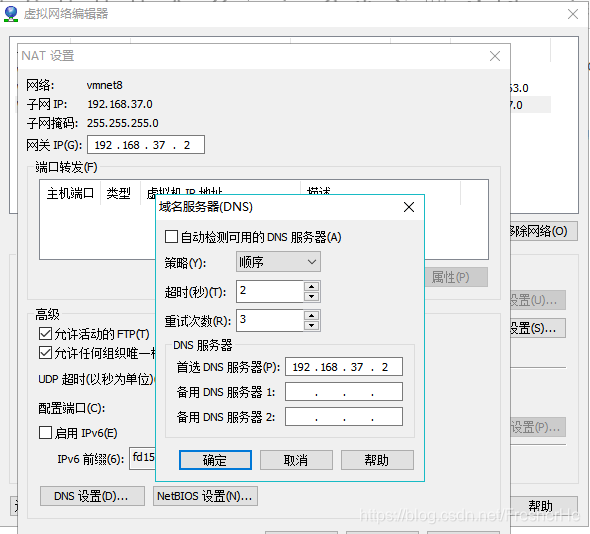Click 设置(U)... in the network editor

538,300
